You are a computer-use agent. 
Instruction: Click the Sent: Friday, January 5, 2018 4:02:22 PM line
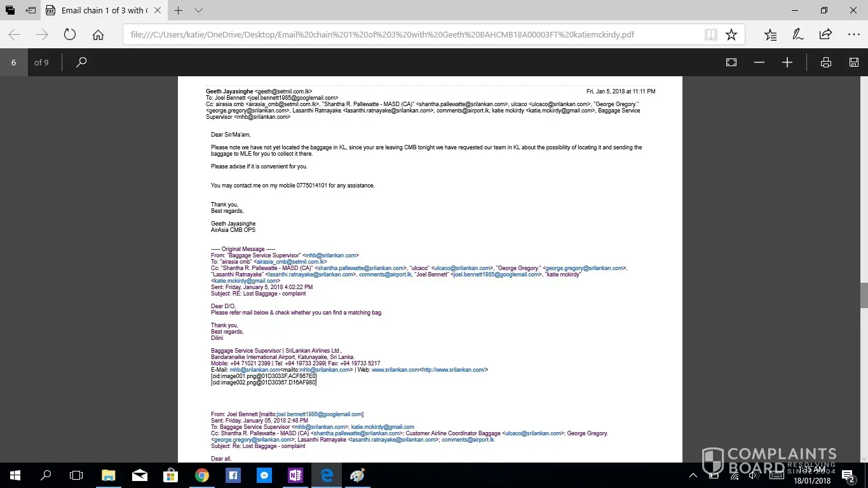coord(262,287)
